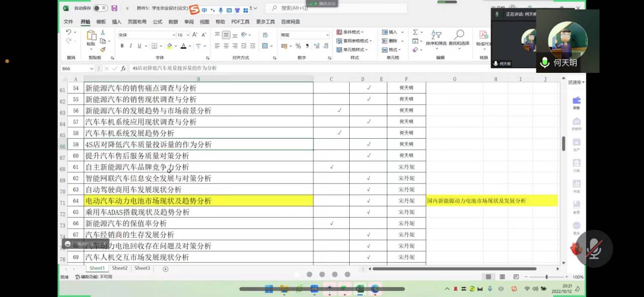Click the 排序和筛选 sort filter icon
The width and height of the screenshot is (644, 297).
click(436, 37)
